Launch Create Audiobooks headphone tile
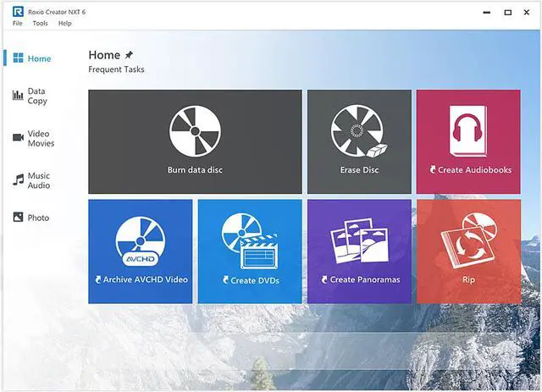 pos(468,141)
